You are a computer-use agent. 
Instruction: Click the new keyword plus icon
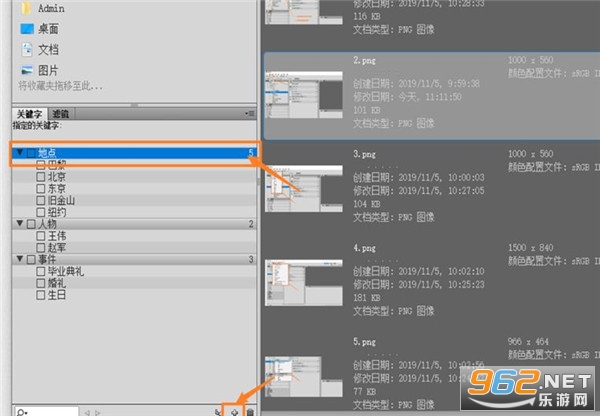(234, 412)
